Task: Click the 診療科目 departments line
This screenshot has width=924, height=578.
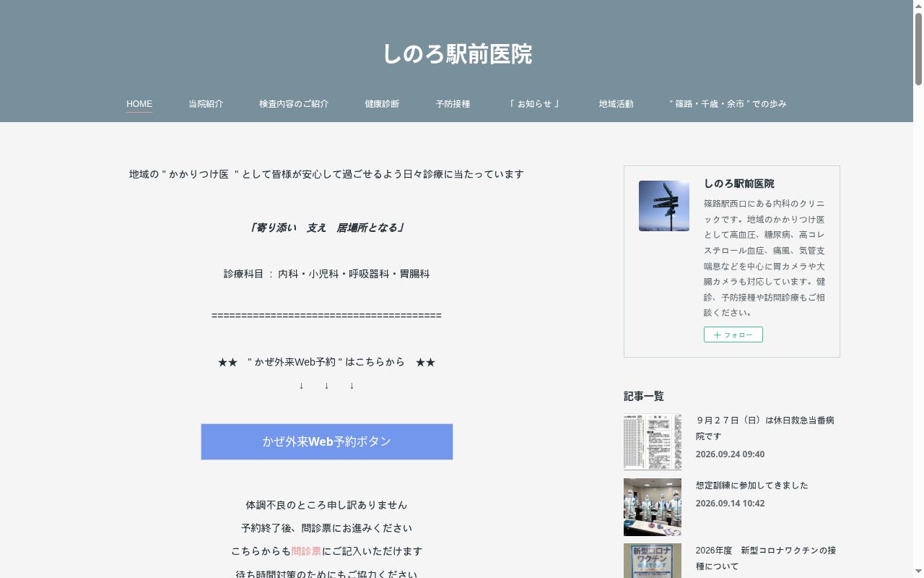Action: pos(327,274)
